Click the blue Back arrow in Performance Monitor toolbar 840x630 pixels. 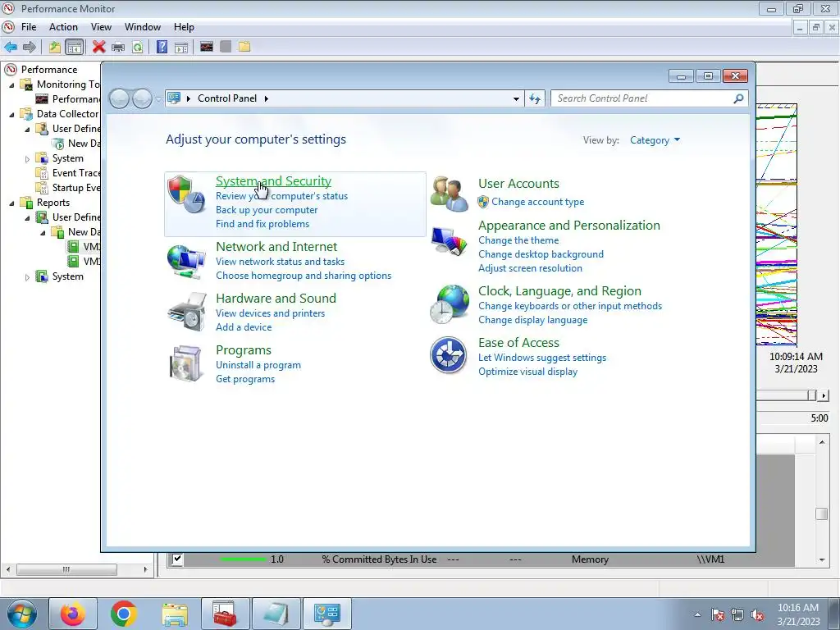tap(11, 47)
